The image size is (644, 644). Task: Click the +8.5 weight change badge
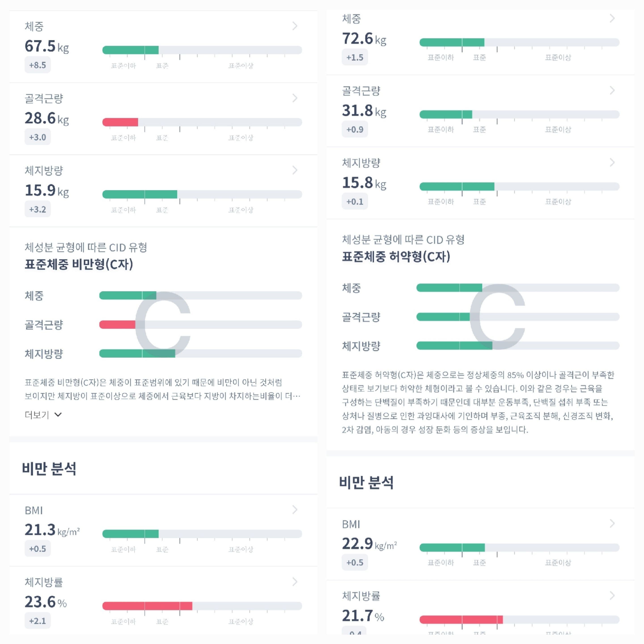37,65
